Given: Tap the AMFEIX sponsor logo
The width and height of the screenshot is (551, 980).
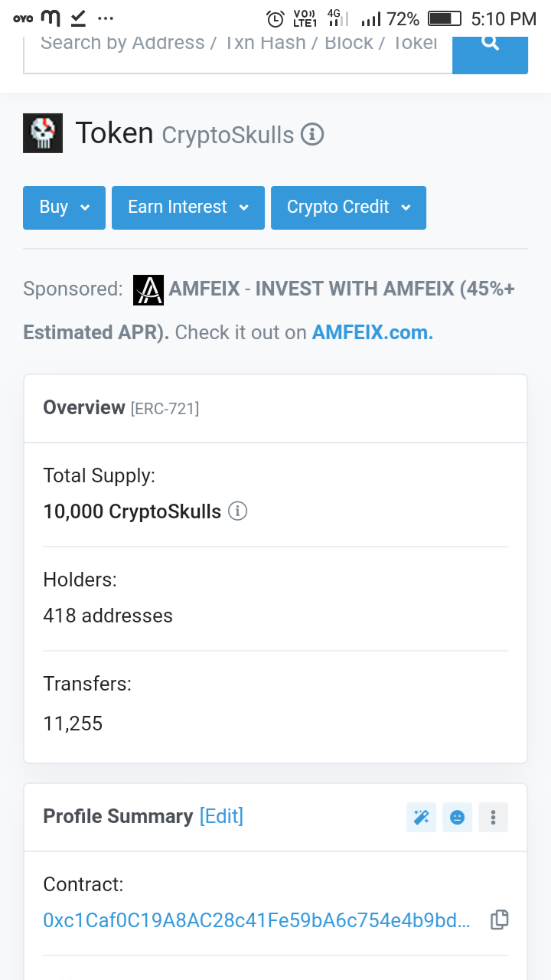Looking at the screenshot, I should click(148, 289).
